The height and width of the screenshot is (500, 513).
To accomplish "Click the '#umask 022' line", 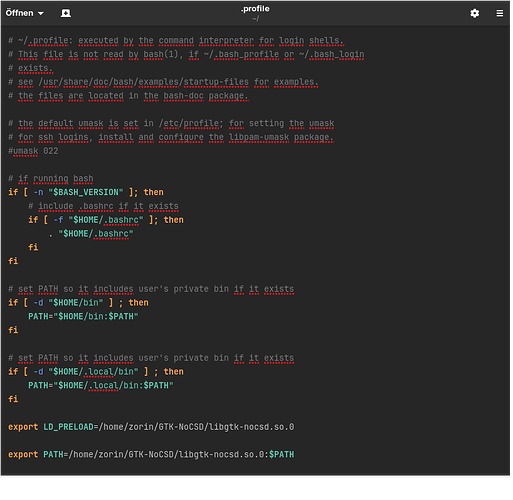I will [33, 151].
